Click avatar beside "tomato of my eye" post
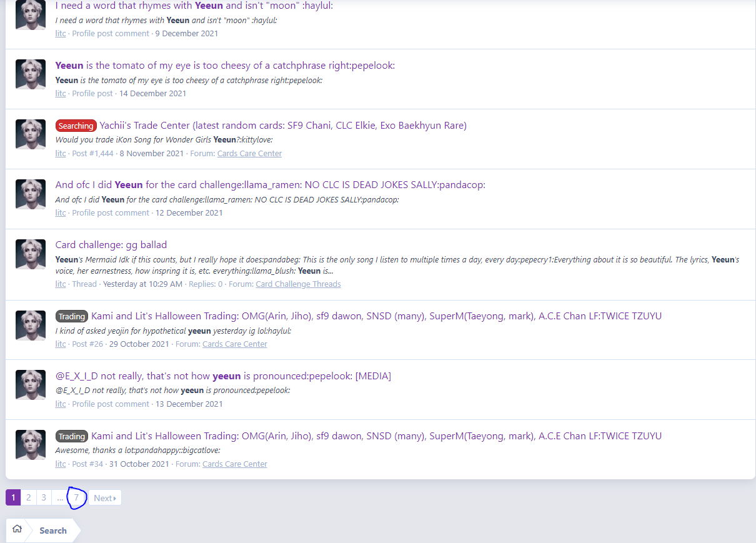 tap(31, 74)
